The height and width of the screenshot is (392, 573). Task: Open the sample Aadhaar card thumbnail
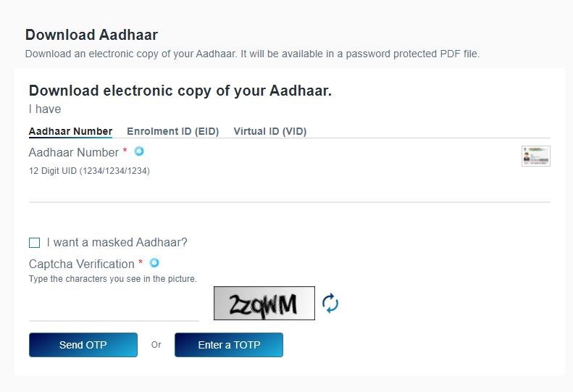coord(536,156)
